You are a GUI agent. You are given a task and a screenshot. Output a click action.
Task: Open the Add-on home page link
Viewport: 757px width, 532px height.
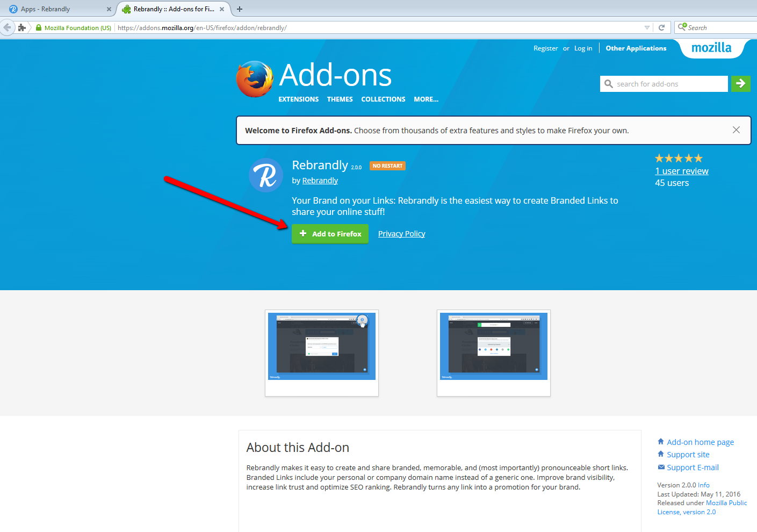tap(700, 442)
